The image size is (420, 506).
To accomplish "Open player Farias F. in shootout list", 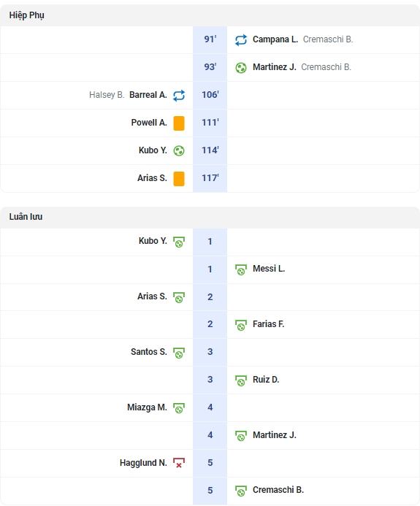I will 268,324.
